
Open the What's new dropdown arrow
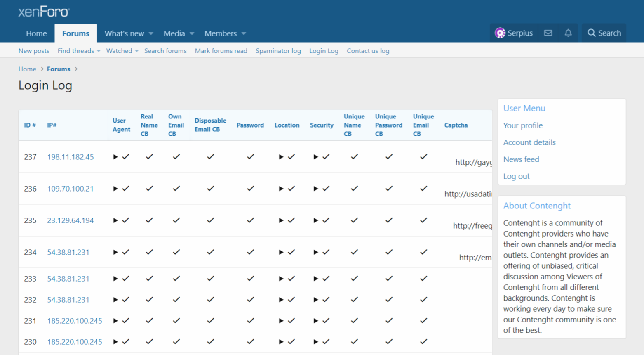pos(151,33)
